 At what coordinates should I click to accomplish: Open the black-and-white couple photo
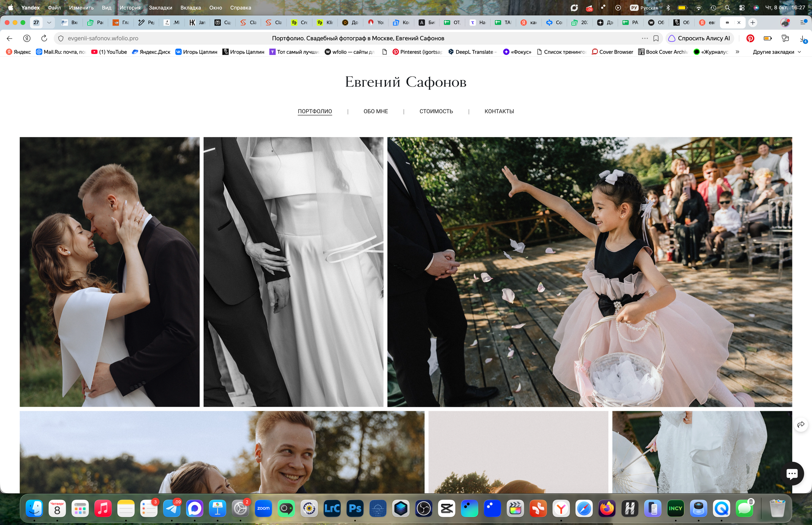coord(293,272)
